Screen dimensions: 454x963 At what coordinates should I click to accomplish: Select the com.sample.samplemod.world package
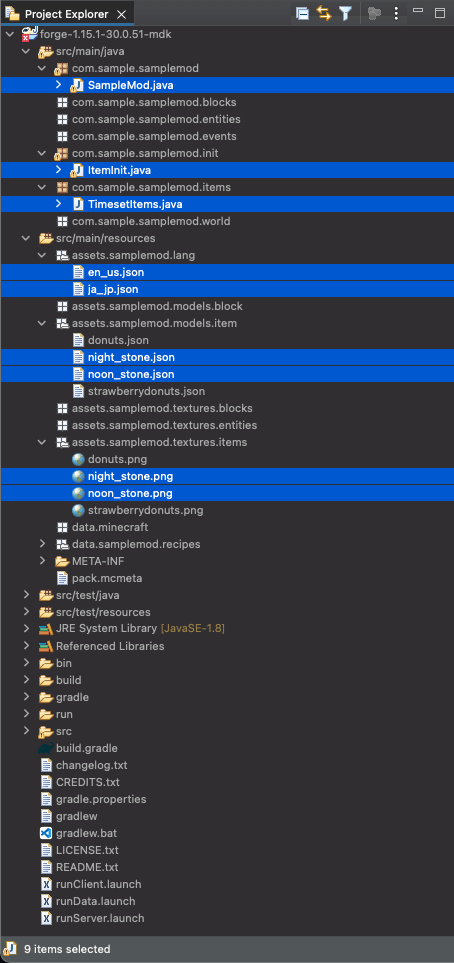point(151,221)
